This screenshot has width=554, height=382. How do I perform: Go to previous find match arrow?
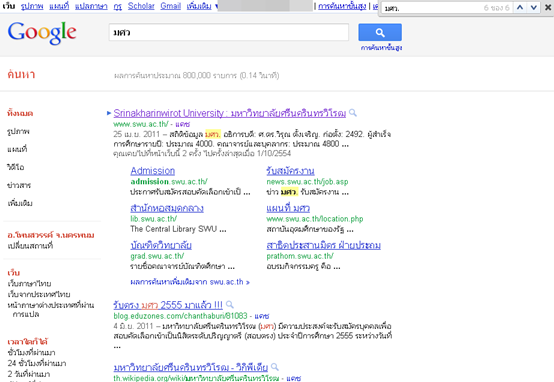(x=520, y=7)
